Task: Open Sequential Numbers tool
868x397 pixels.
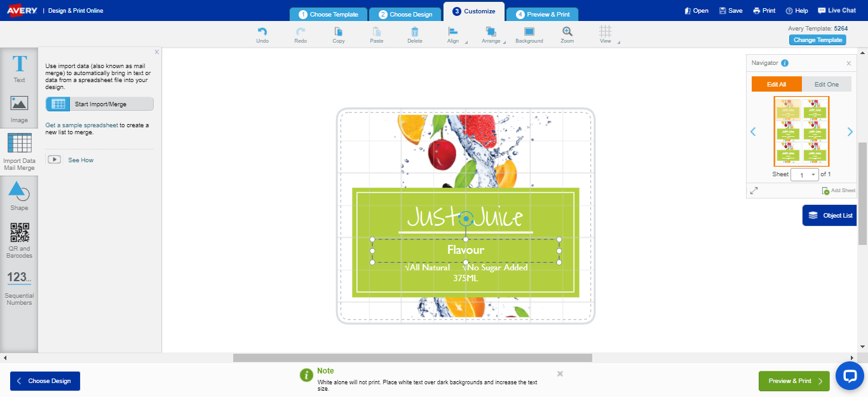Action: coord(19,288)
